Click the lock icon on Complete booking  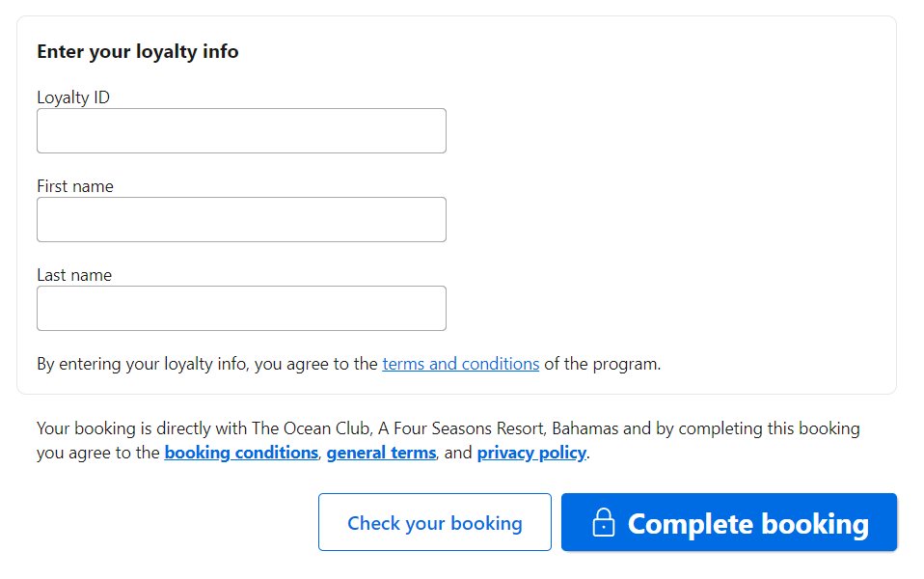[603, 522]
